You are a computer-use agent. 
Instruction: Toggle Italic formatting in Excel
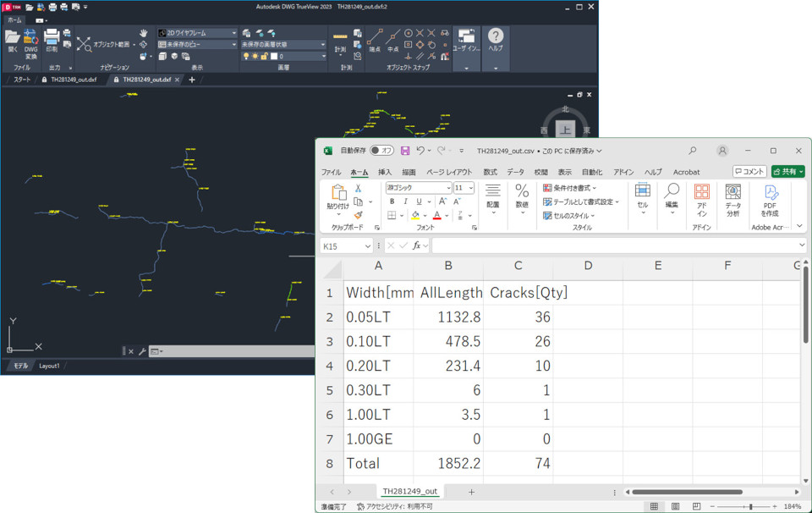click(x=405, y=201)
